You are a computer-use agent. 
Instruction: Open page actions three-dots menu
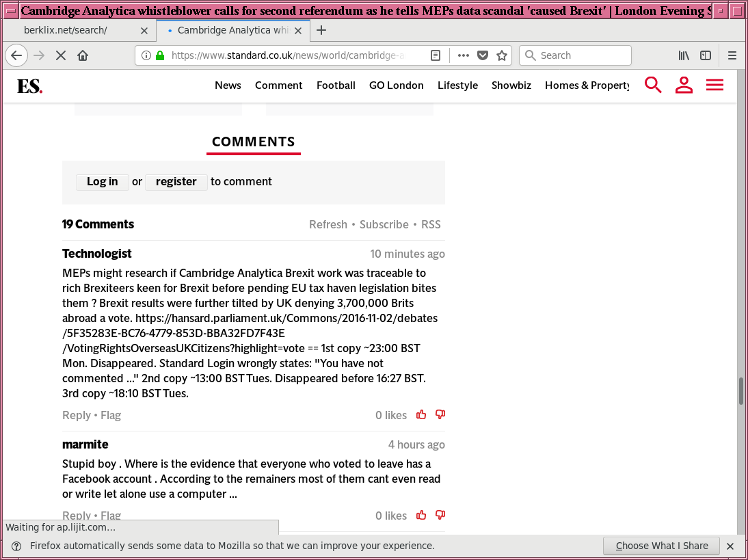[x=463, y=55]
